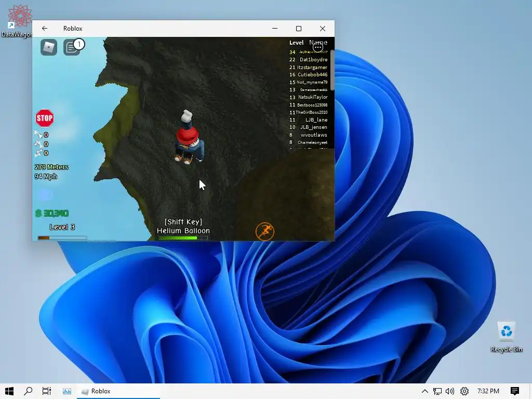
Task: Click the Roblox window title text
Action: pos(73,29)
